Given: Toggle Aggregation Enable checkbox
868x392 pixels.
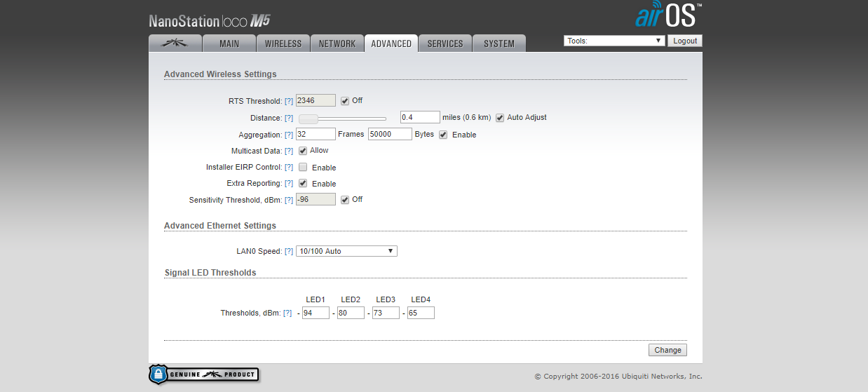Looking at the screenshot, I should 443,135.
